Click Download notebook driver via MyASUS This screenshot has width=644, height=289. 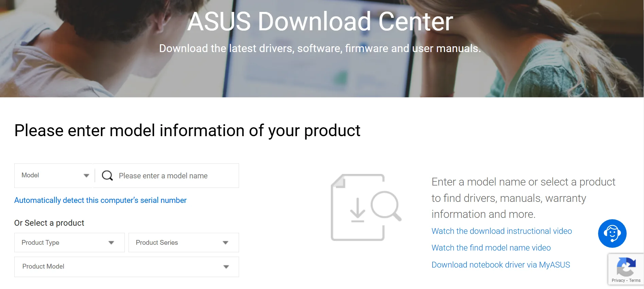(501, 264)
